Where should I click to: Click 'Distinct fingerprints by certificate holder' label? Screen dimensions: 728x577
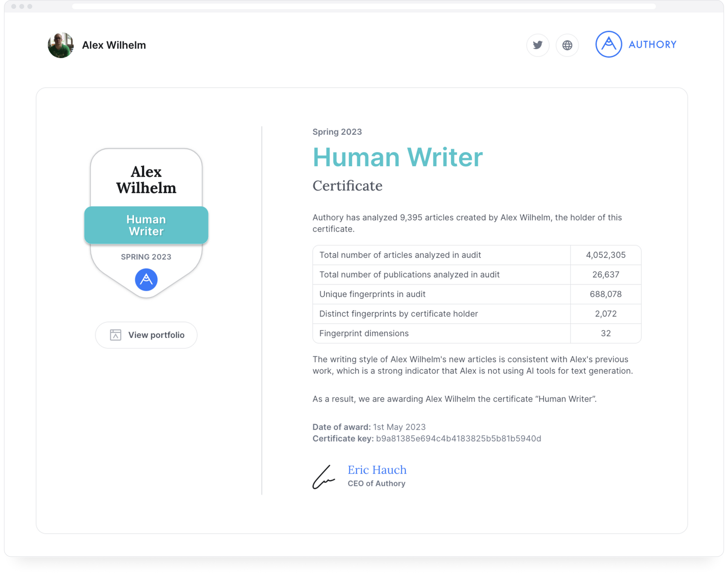click(398, 314)
